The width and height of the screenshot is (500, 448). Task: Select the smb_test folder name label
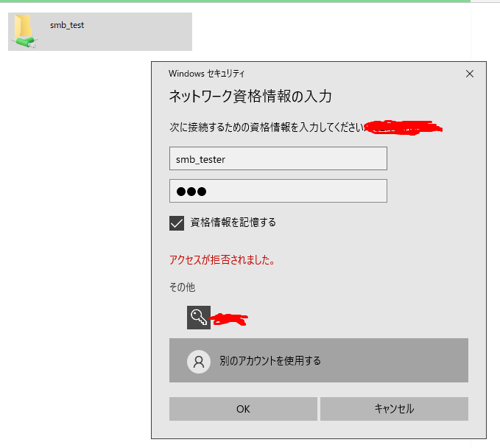pos(67,25)
